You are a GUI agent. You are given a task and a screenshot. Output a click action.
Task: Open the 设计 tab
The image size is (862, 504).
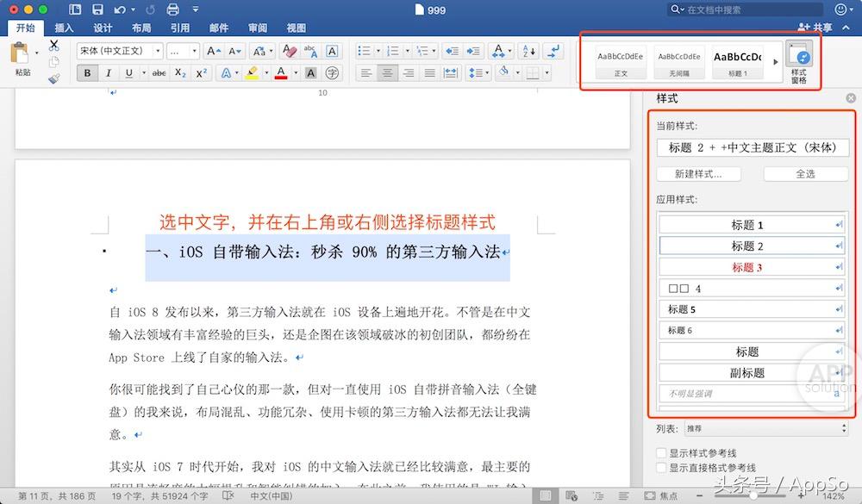click(x=103, y=28)
